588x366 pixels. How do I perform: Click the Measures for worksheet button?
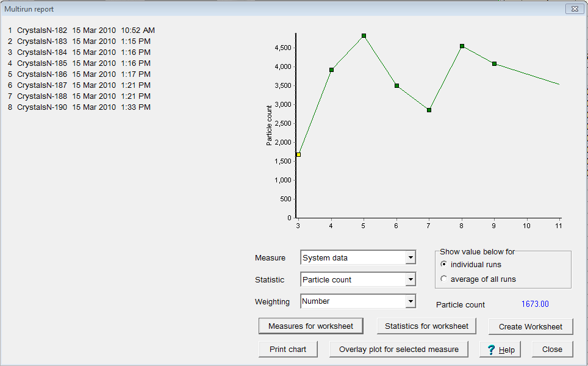[310, 326]
